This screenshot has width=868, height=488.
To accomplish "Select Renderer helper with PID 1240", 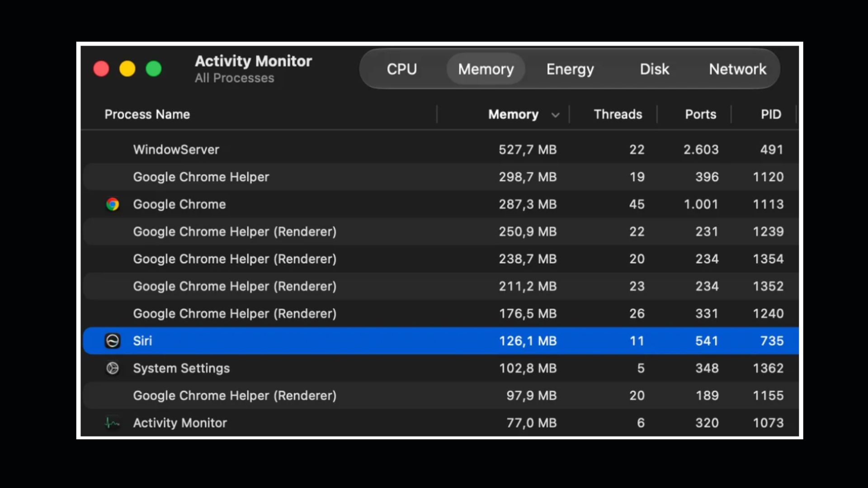I will 441,314.
